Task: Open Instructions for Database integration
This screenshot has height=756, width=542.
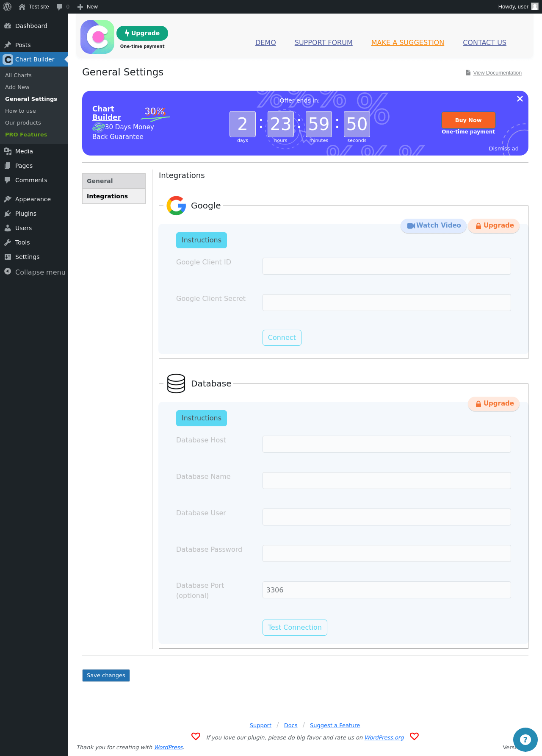Action: tap(202, 418)
